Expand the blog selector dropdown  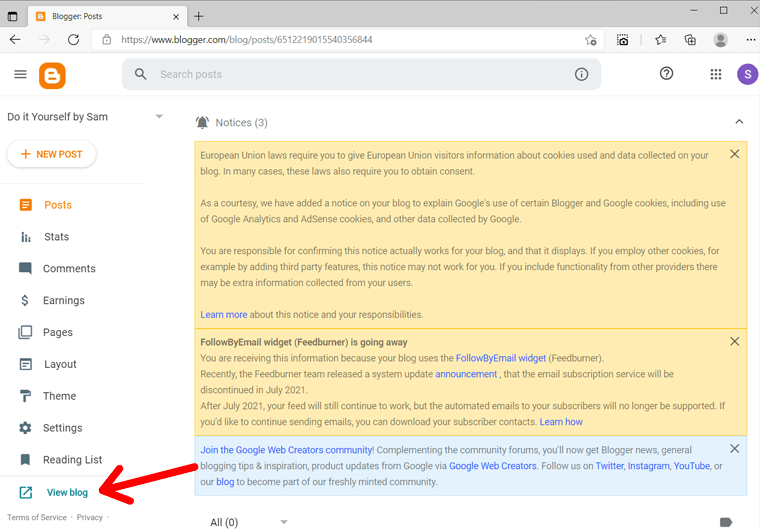pyautogui.click(x=159, y=117)
